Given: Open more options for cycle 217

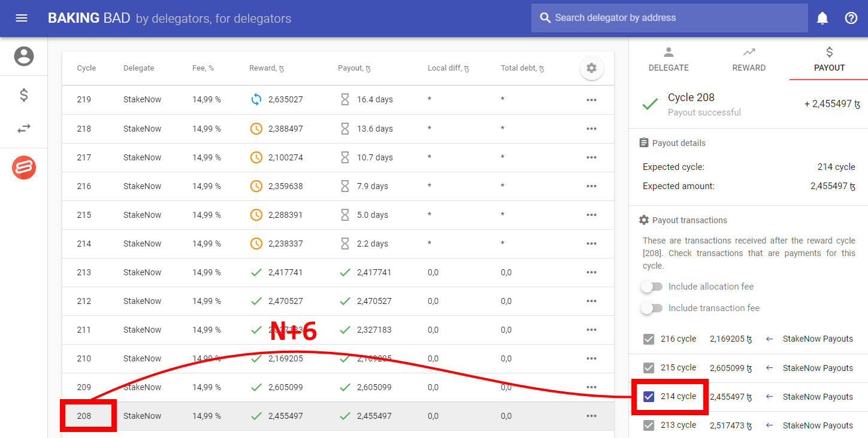Looking at the screenshot, I should (x=591, y=157).
